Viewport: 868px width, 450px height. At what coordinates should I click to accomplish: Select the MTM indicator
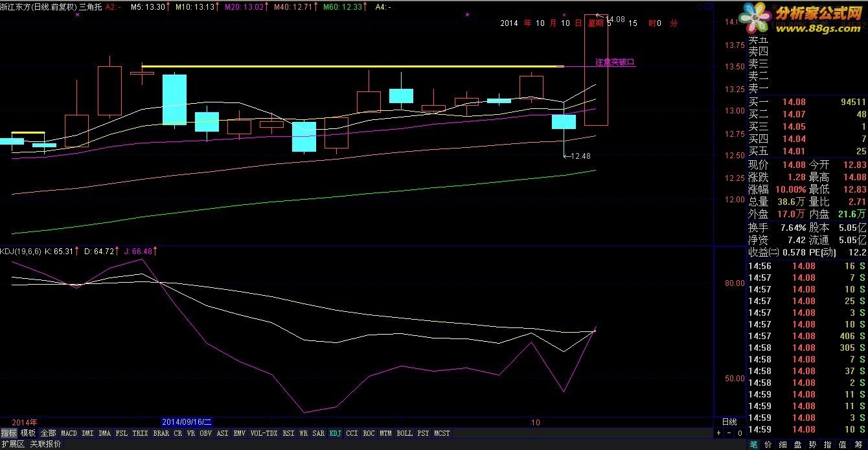pyautogui.click(x=385, y=433)
